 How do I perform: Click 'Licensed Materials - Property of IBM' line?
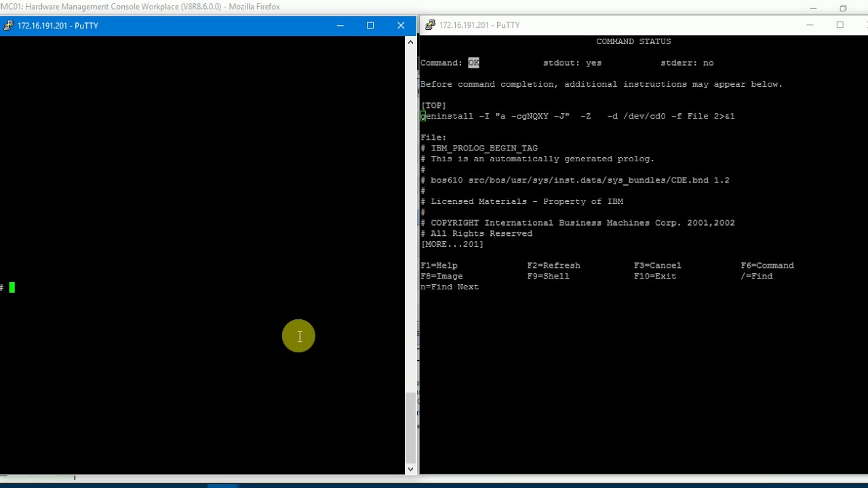(x=521, y=202)
